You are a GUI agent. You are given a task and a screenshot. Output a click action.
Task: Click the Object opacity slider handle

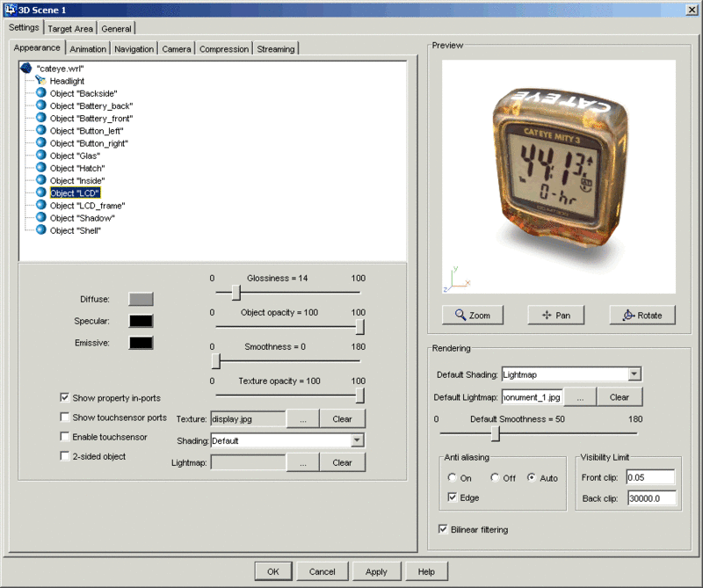[359, 327]
